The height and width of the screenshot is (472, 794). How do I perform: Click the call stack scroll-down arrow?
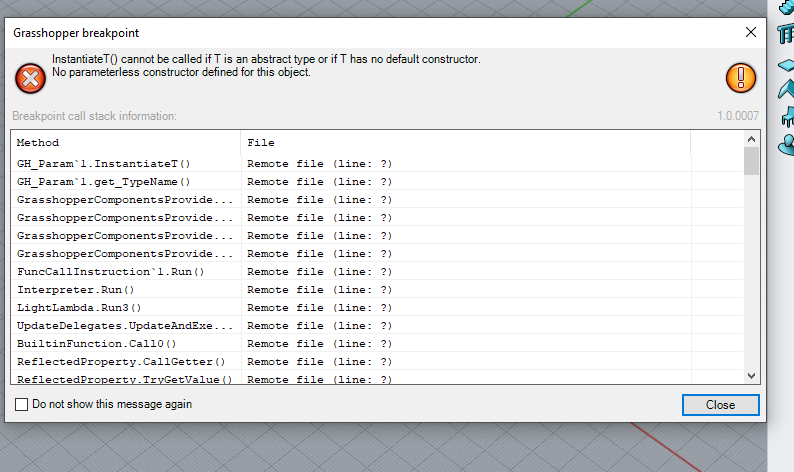pyautogui.click(x=751, y=376)
